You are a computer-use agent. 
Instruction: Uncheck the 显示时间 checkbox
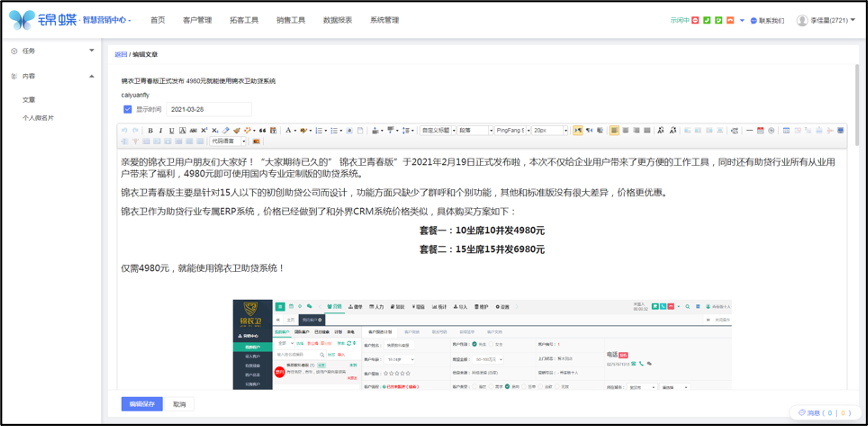click(x=128, y=109)
